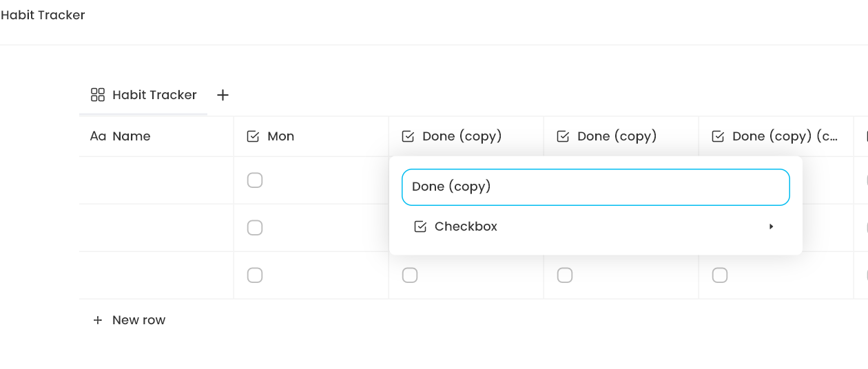Click the plus icon to add view
This screenshot has width=868, height=369.
223,95
